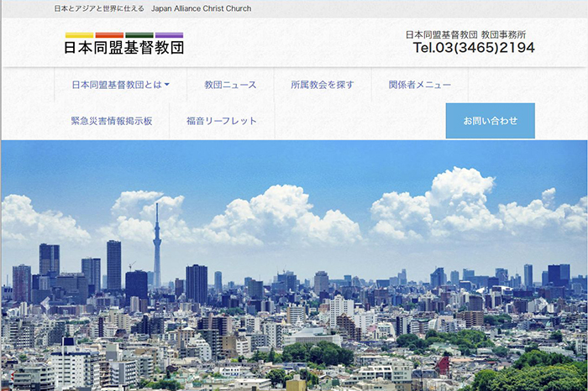
Task: Open the 教団ニュース menu item
Action: 230,85
